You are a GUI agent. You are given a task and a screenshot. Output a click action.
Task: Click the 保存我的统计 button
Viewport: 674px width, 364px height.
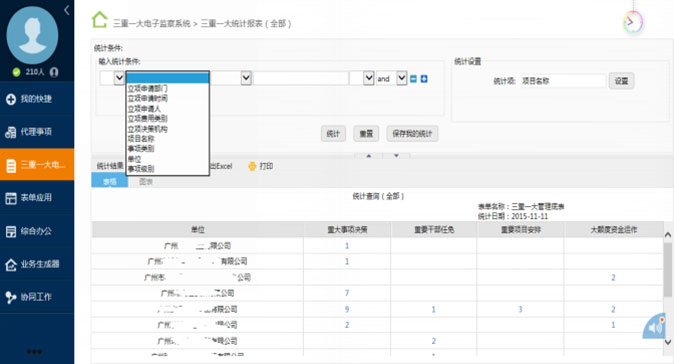[x=412, y=134]
